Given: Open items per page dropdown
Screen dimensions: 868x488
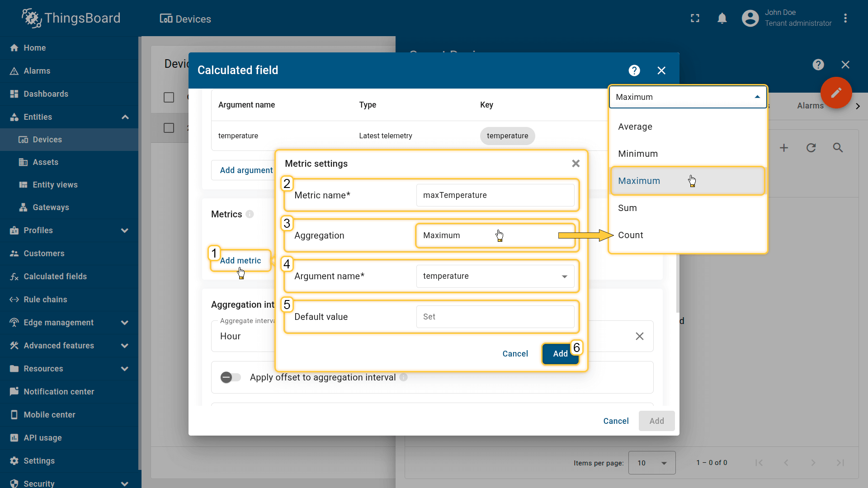Looking at the screenshot, I should [x=651, y=463].
